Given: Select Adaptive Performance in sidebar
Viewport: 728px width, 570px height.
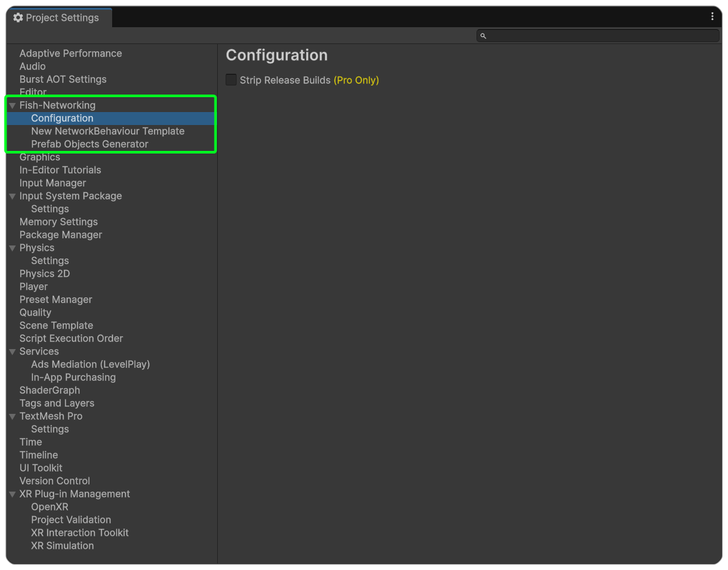Looking at the screenshot, I should [71, 53].
